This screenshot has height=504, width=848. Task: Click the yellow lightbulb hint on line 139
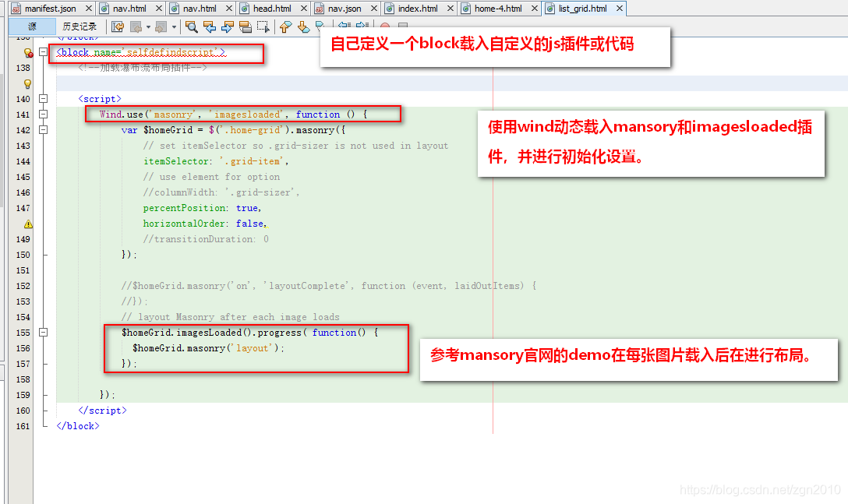pos(27,84)
